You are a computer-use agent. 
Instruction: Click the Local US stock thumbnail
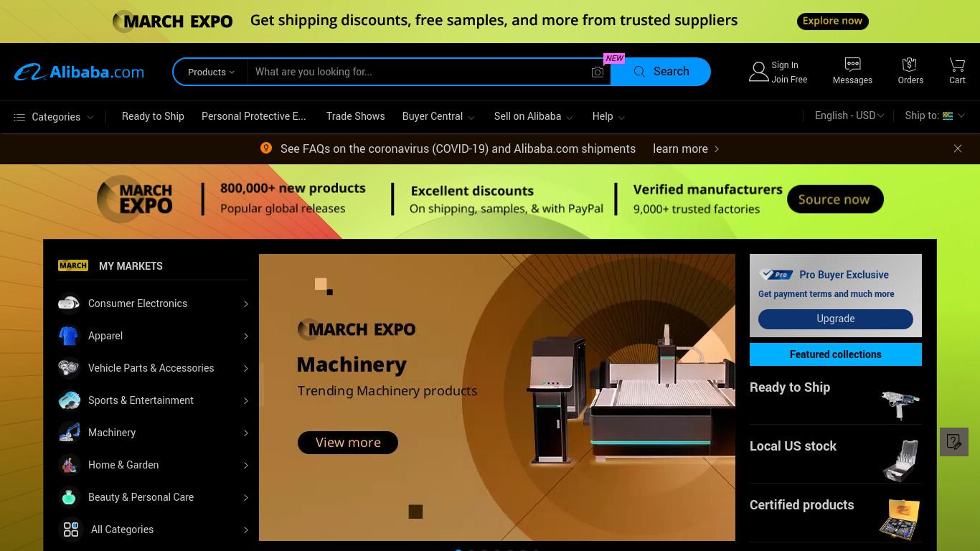coord(900,460)
